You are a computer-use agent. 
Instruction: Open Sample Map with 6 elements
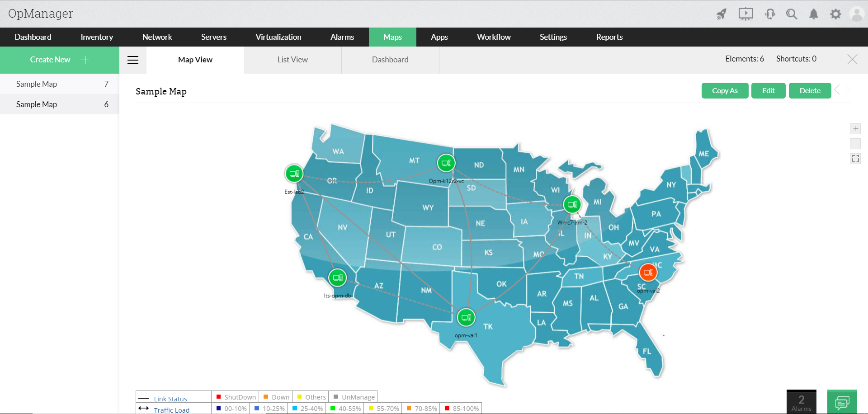pos(60,104)
